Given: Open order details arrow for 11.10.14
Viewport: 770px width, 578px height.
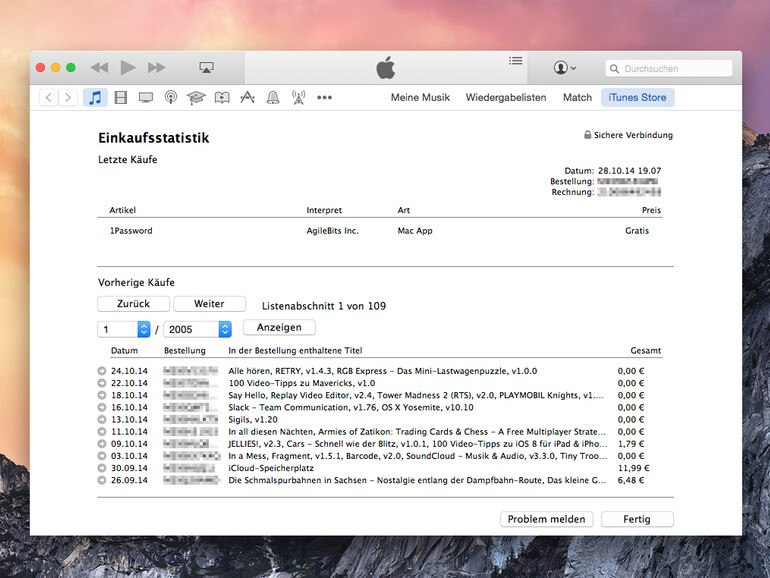Looking at the screenshot, I should pos(102,432).
